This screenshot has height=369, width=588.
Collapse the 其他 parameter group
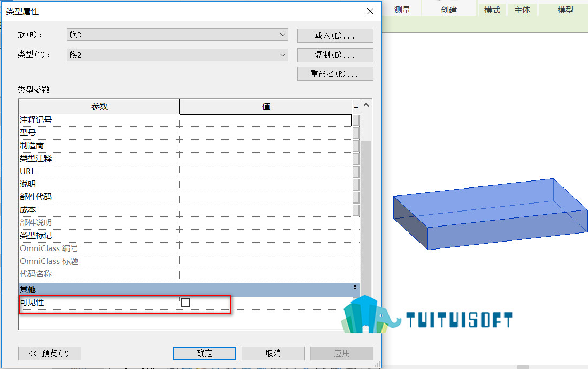point(355,288)
